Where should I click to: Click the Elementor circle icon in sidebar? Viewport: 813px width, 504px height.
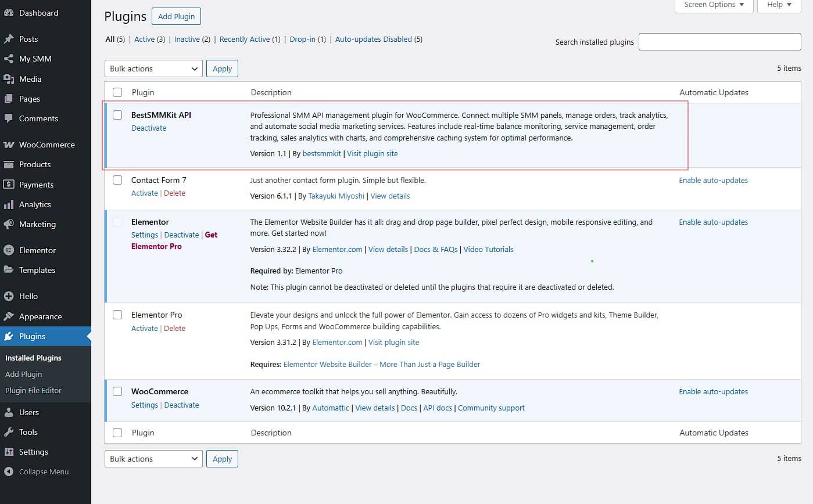(9, 250)
